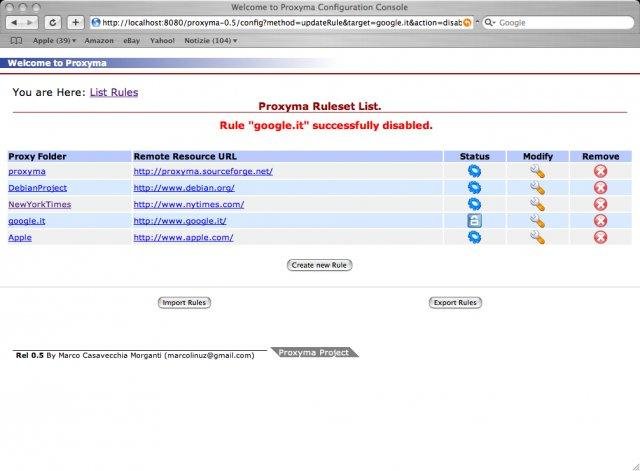Toggle status icon for proxyma rule
Image resolution: width=640 pixels, height=471 pixels.
tap(474, 171)
